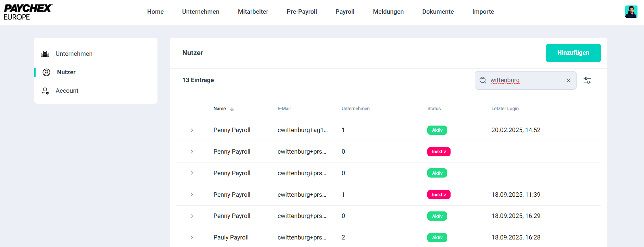
Task: Click the Paychex Europe logo
Action: (28, 12)
